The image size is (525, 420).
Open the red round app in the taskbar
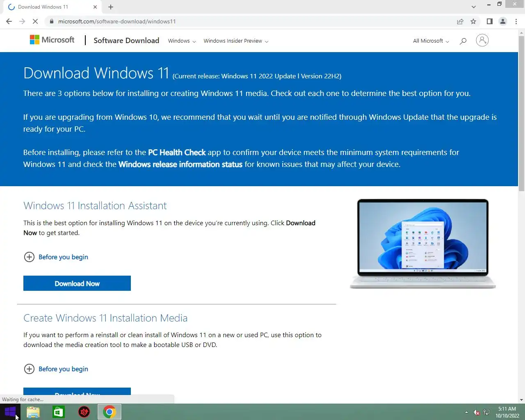click(84, 412)
